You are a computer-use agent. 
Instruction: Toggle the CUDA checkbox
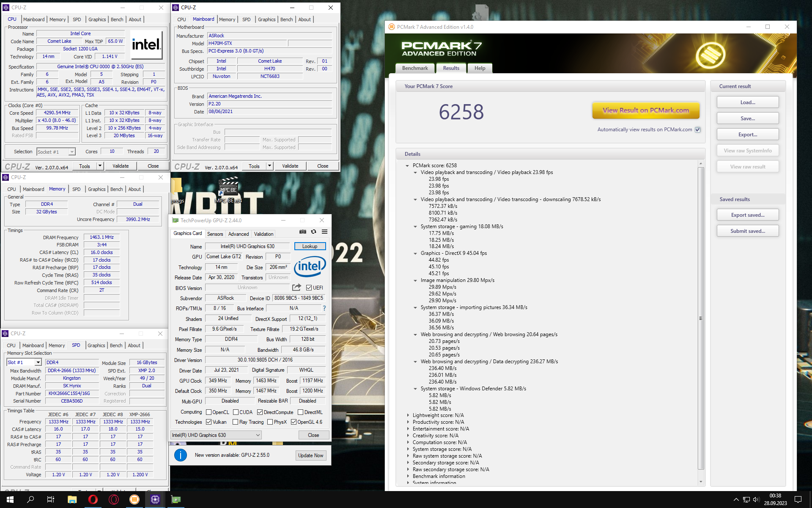pyautogui.click(x=236, y=412)
